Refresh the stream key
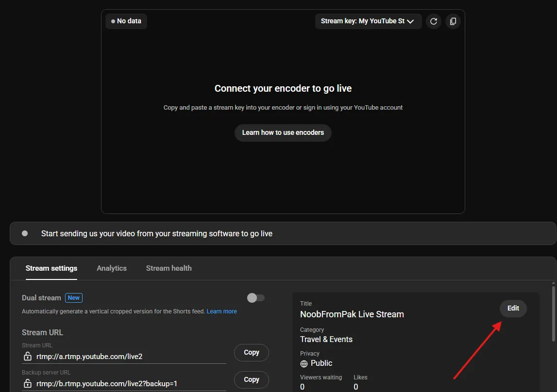 (434, 21)
